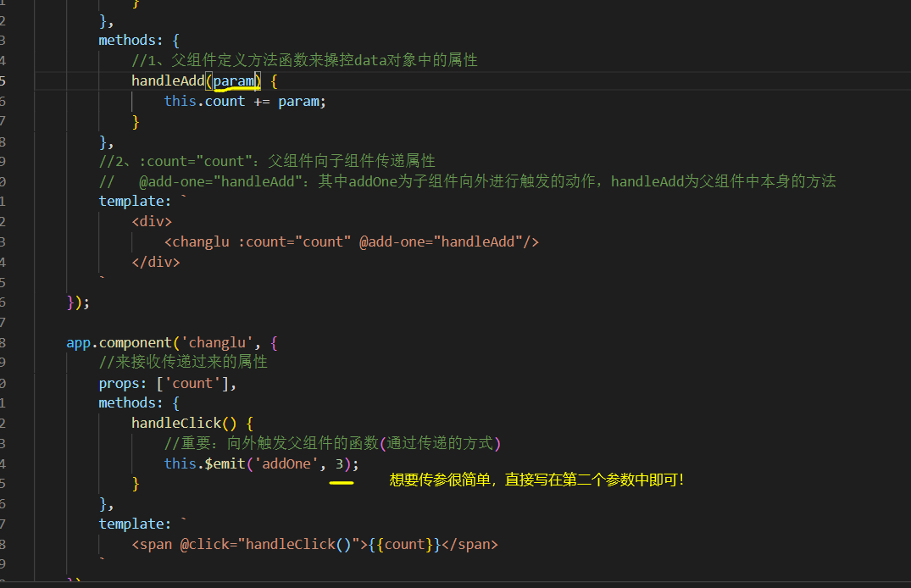Click the @add-one="handleAdd" attribute on changlu tag
This screenshot has height=588, width=911.
pyautogui.click(x=441, y=241)
